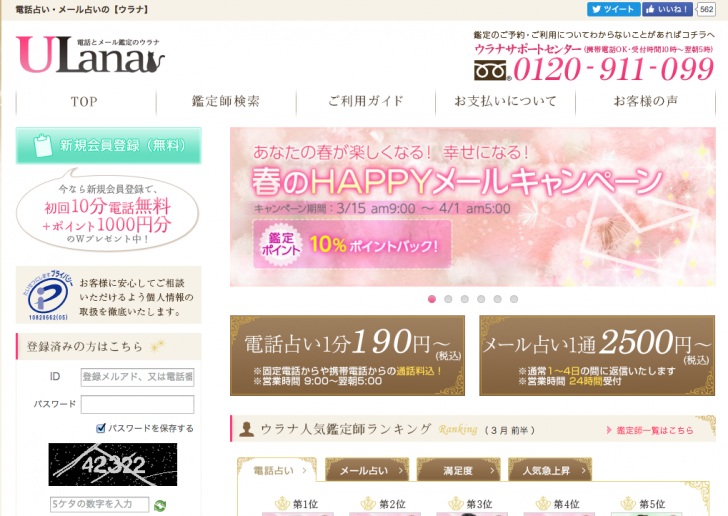This screenshot has height=516, width=728.
Task: Click the 新規会員登録（無料） button
Action: coord(109,146)
